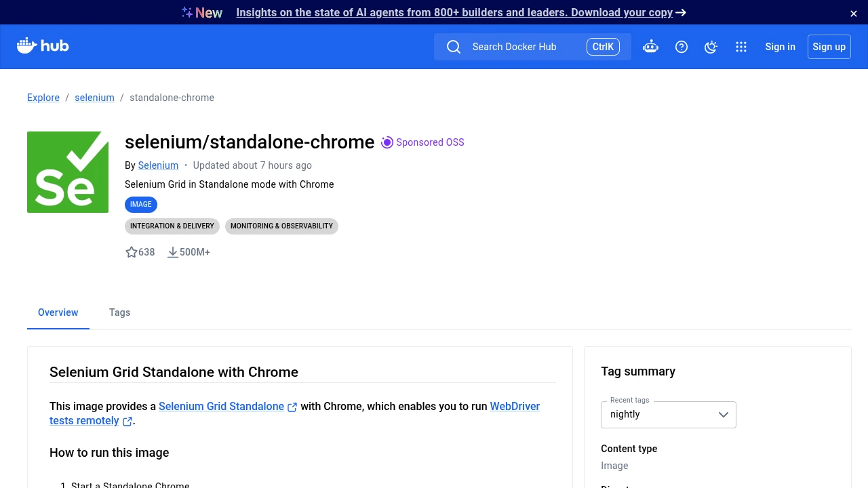Focus the Search Docker Hub field
868x488 pixels.
[x=532, y=47]
